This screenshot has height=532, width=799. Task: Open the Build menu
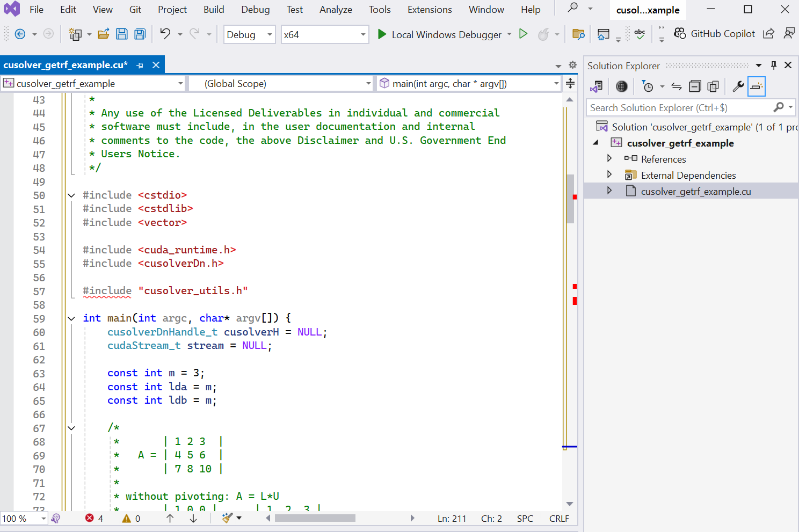(213, 10)
